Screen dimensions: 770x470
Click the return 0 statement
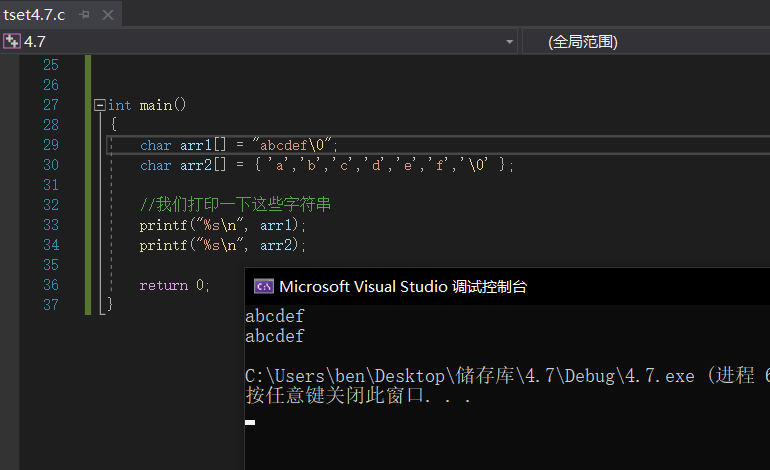coord(174,285)
